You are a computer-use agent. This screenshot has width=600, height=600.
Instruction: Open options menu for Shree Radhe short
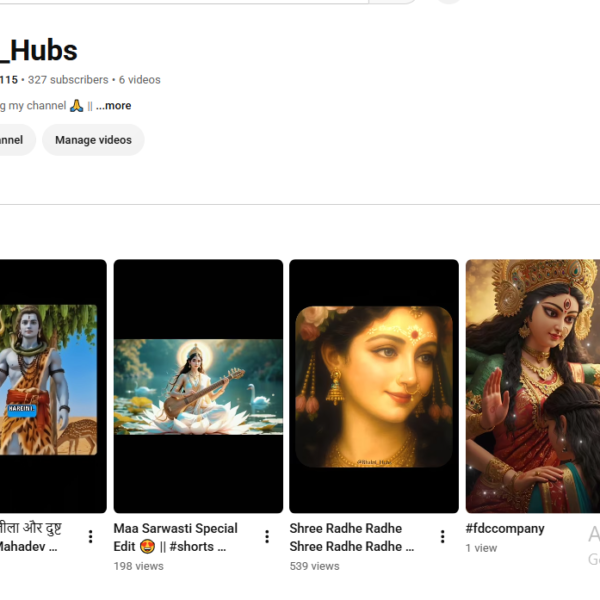click(443, 537)
